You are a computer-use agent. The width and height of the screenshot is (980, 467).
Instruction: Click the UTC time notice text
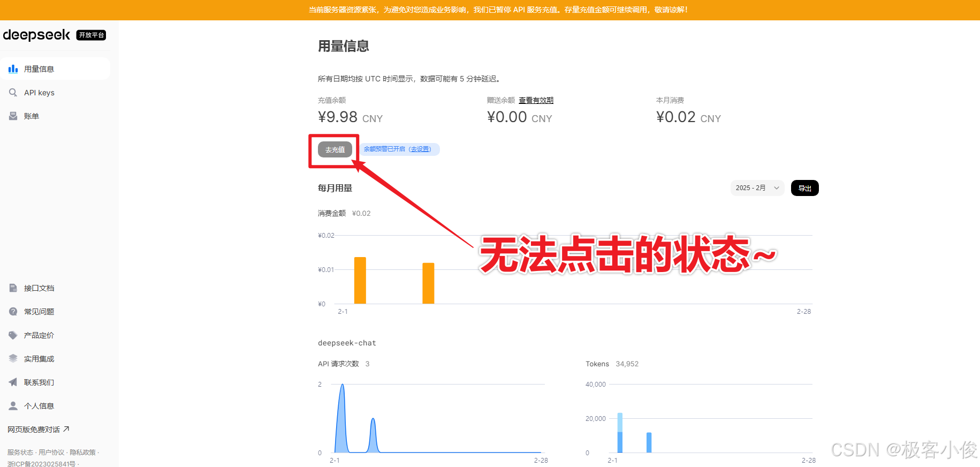point(410,79)
